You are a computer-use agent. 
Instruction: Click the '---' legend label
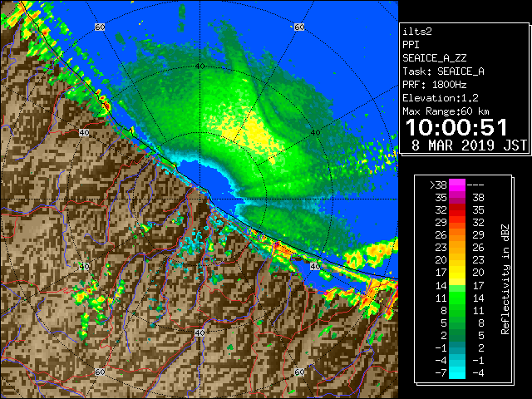475,185
